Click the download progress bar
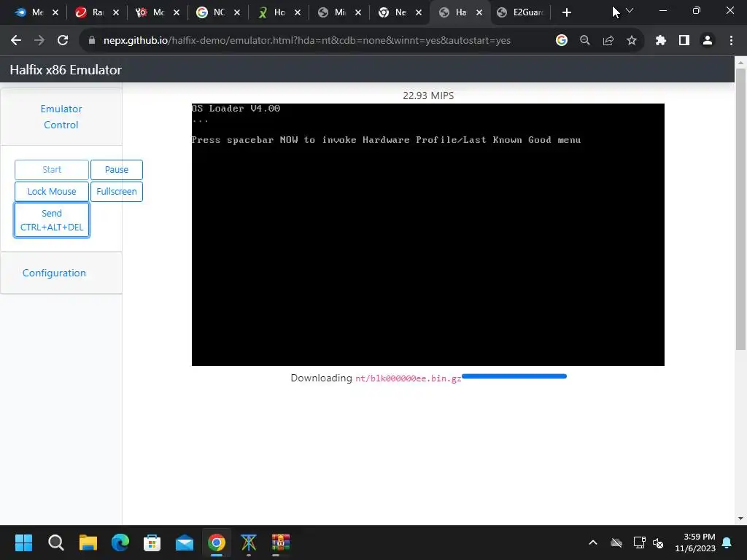This screenshot has height=560, width=747. point(514,376)
